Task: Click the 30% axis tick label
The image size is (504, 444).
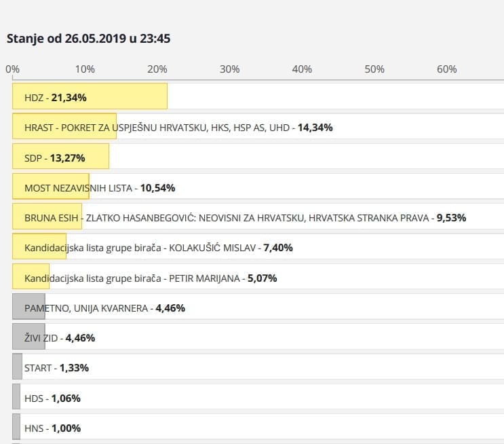Action: coord(230,69)
